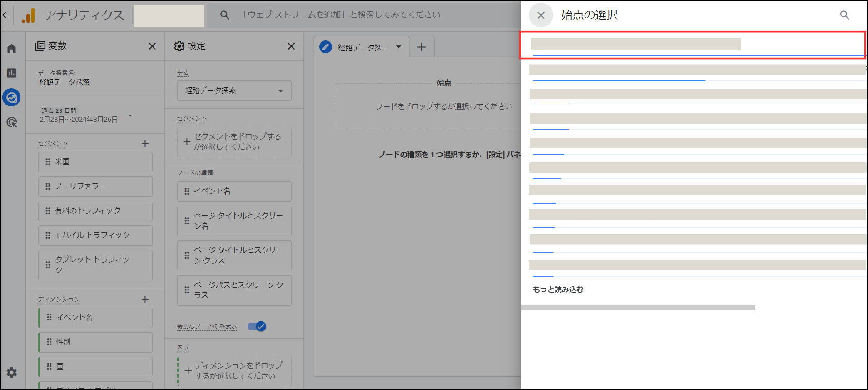Click the Google Analytics logo icon
868x390 pixels.
point(28,15)
